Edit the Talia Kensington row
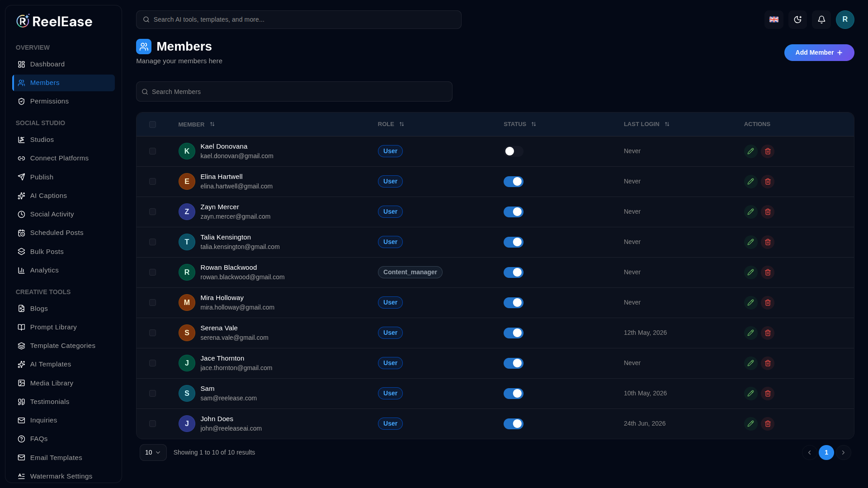 coord(750,242)
